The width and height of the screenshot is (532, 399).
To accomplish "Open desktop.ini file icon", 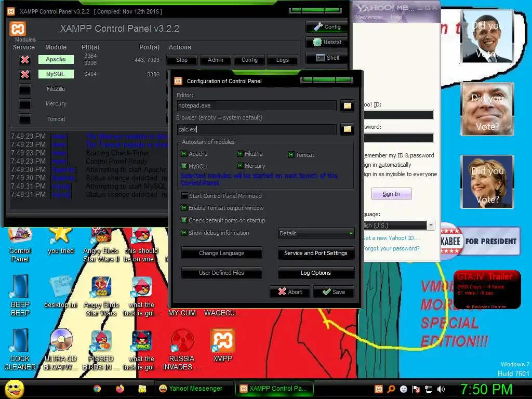I will point(61,292).
